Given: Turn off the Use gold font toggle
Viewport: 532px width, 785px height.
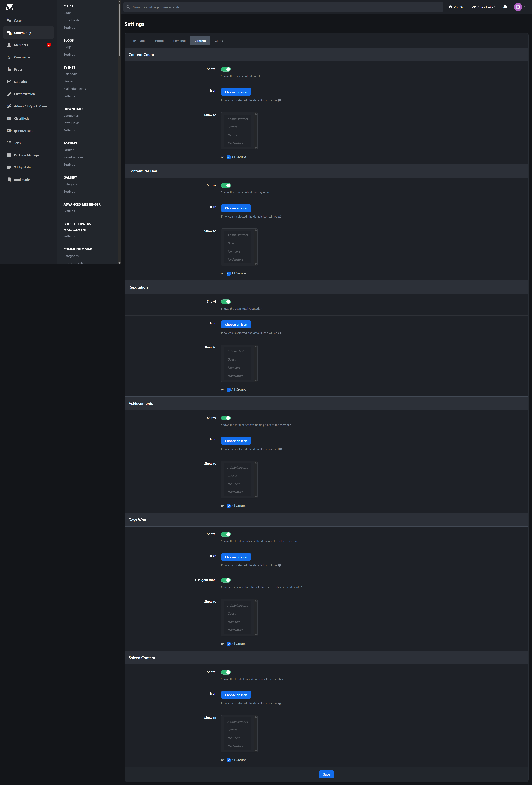Looking at the screenshot, I should tap(226, 580).
